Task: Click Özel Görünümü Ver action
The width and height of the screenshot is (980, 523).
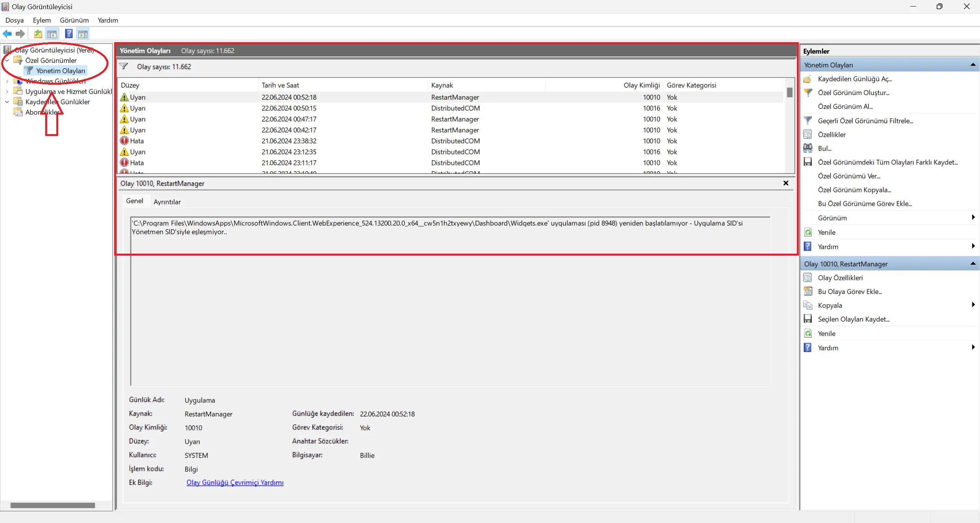Action: tap(849, 176)
